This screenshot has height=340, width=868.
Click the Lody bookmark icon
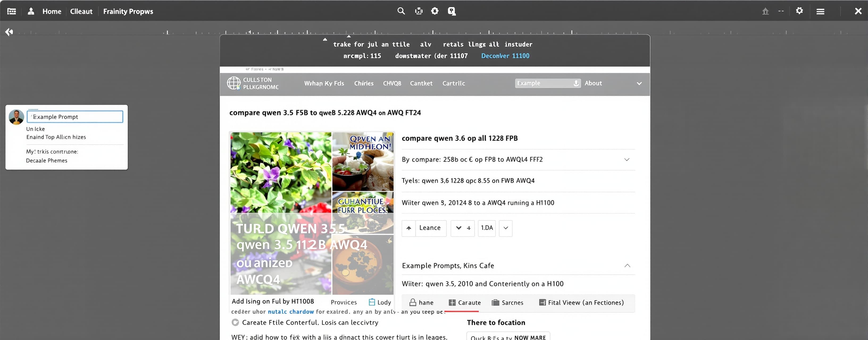click(372, 302)
